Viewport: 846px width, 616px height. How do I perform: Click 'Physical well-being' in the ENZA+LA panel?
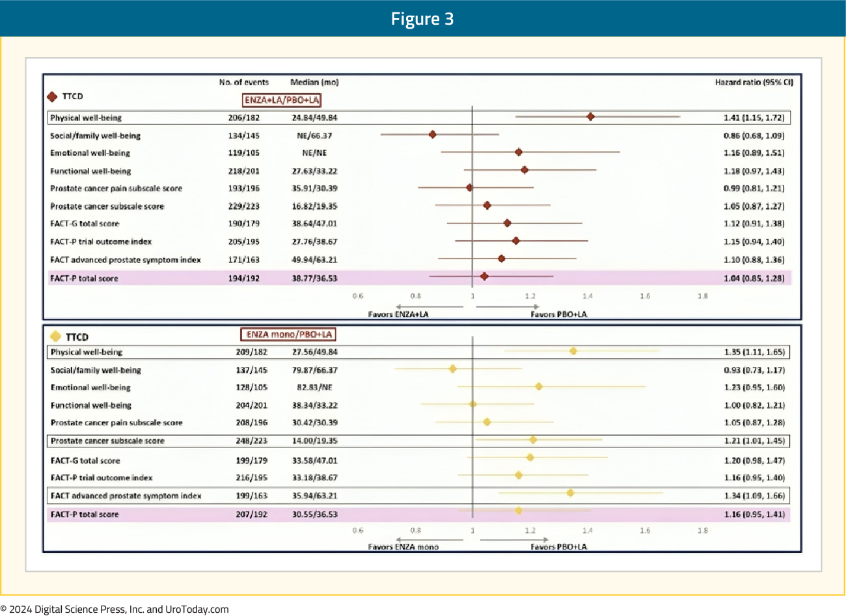[x=86, y=118]
